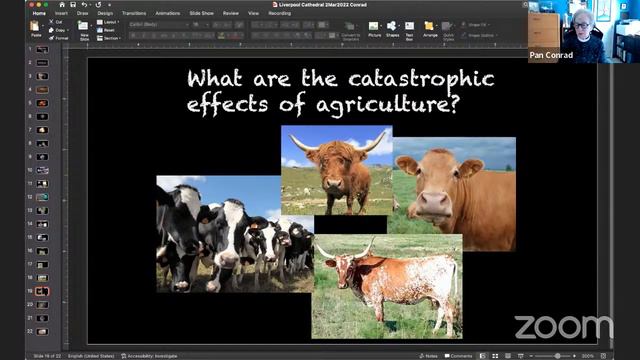Select slide 10 thumbnail
The image size is (640, 360).
[42, 170]
